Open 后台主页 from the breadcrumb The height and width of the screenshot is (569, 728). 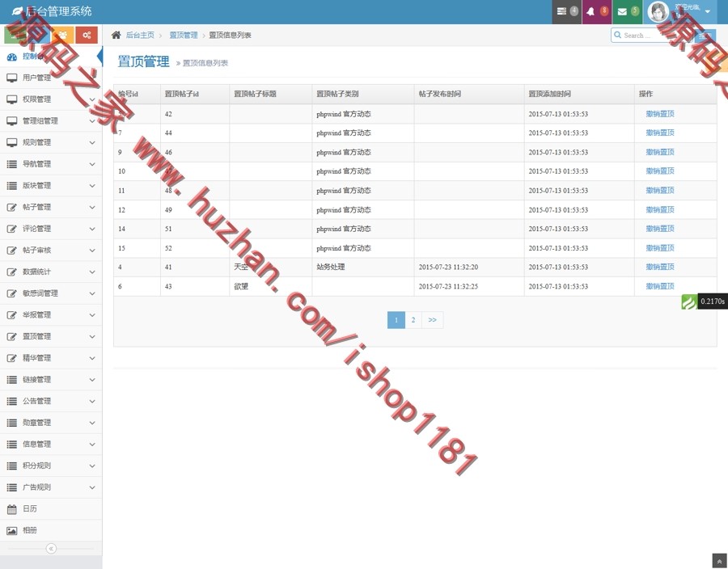pyautogui.click(x=139, y=35)
